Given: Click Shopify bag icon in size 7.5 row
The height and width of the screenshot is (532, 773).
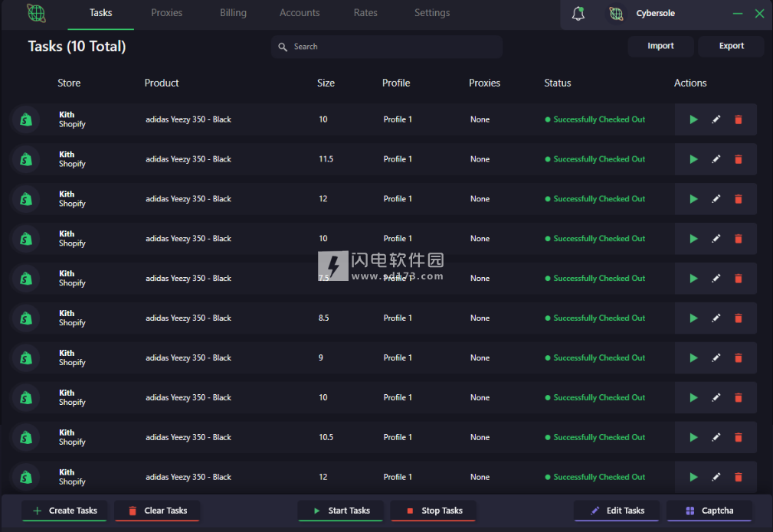Looking at the screenshot, I should (x=25, y=279).
